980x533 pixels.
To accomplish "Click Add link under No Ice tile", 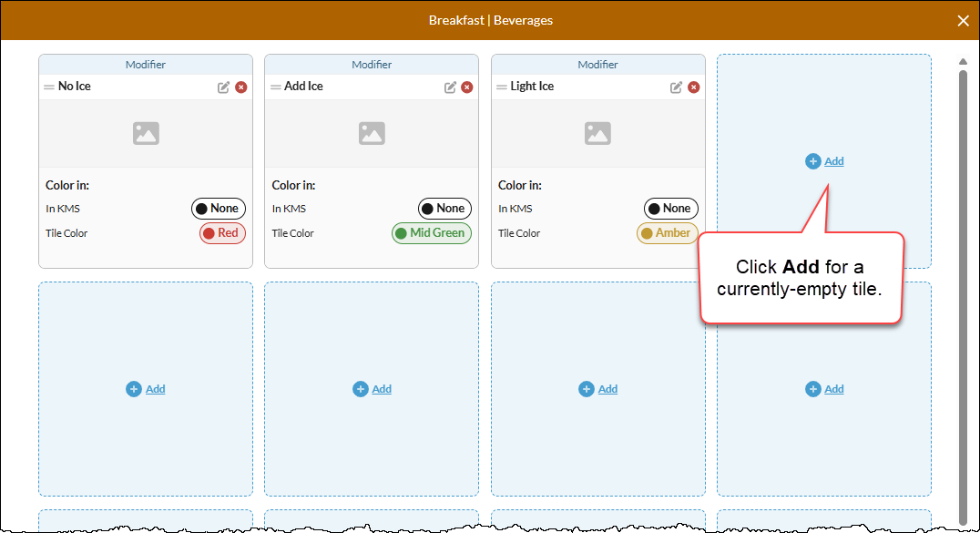I will (156, 389).
